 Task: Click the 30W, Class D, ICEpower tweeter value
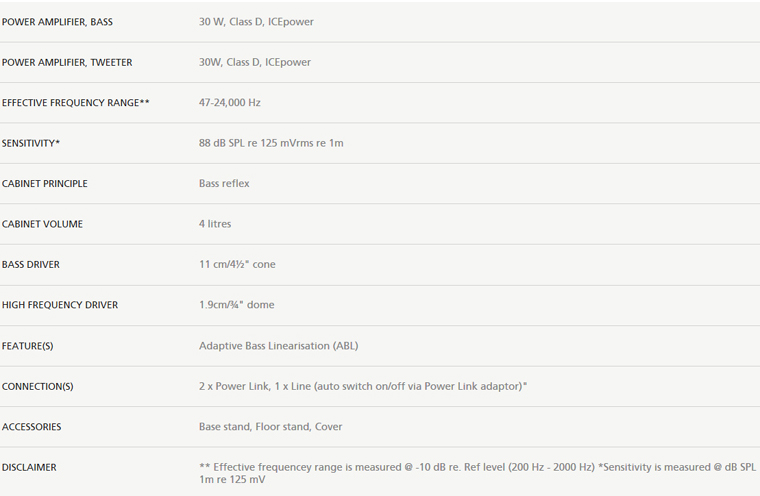tap(254, 62)
